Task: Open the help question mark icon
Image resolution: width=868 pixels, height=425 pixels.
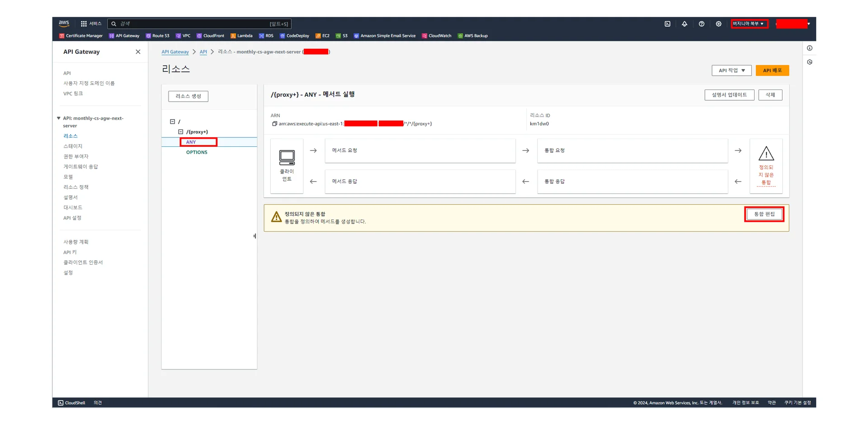Action: [x=701, y=24]
